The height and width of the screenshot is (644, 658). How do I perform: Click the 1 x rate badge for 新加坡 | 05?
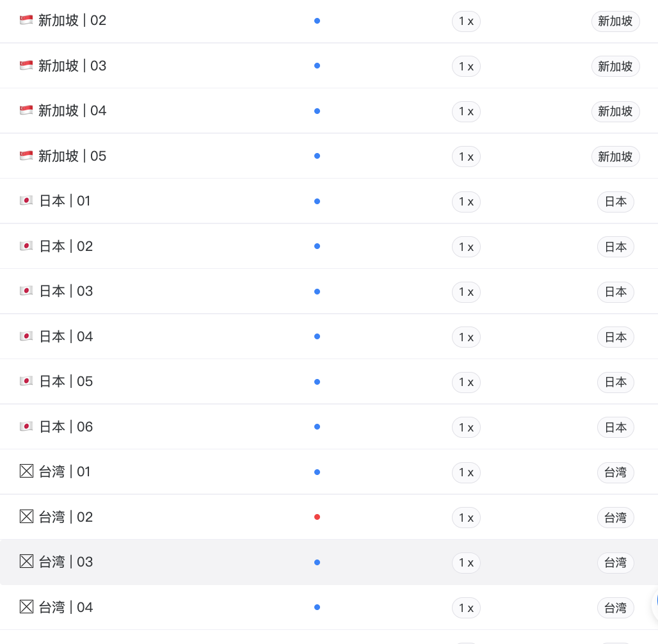466,157
